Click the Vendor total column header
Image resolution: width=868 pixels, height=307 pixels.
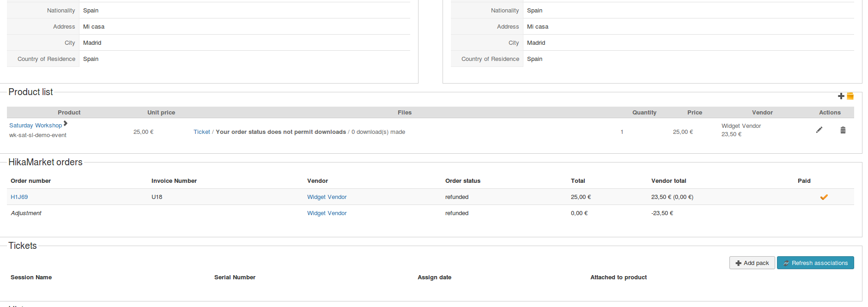tap(668, 181)
